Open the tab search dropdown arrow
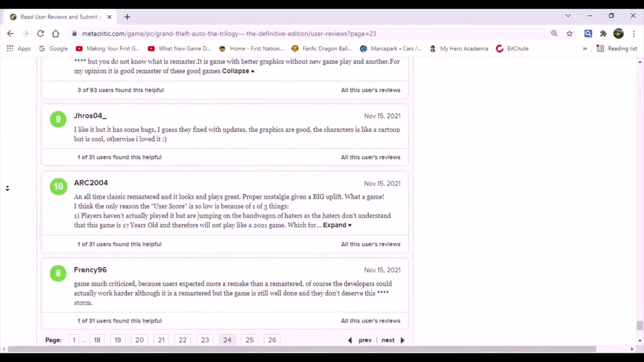The width and height of the screenshot is (644, 362). 568,16
